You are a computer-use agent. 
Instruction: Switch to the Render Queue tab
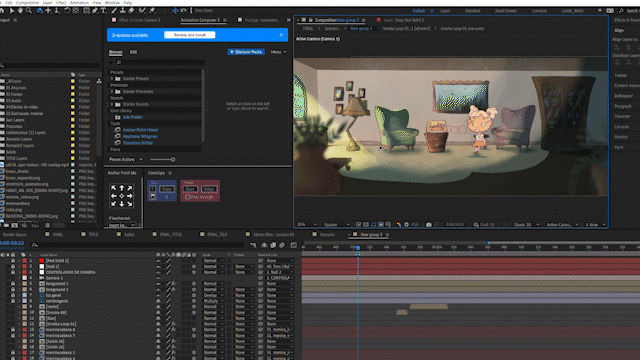pos(15,235)
